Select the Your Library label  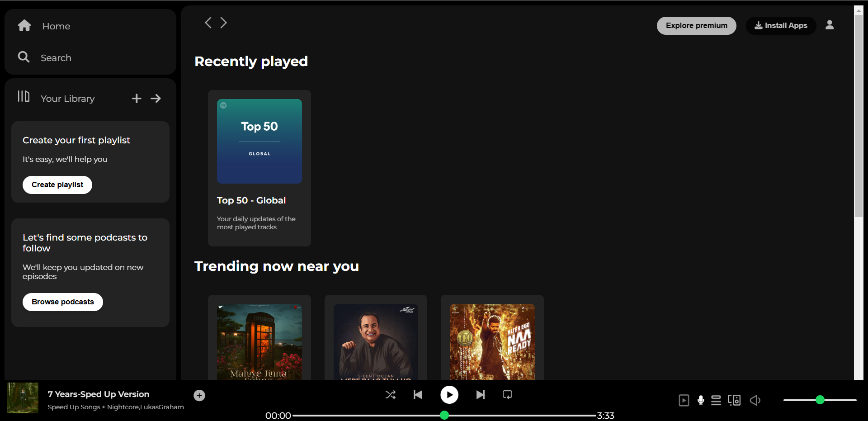point(68,99)
